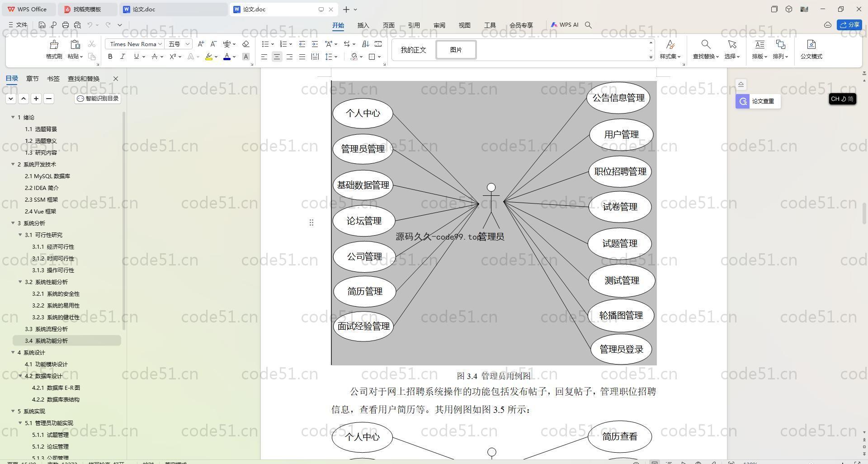Open the font size 五号 dropdown
868x464 pixels.
(187, 44)
